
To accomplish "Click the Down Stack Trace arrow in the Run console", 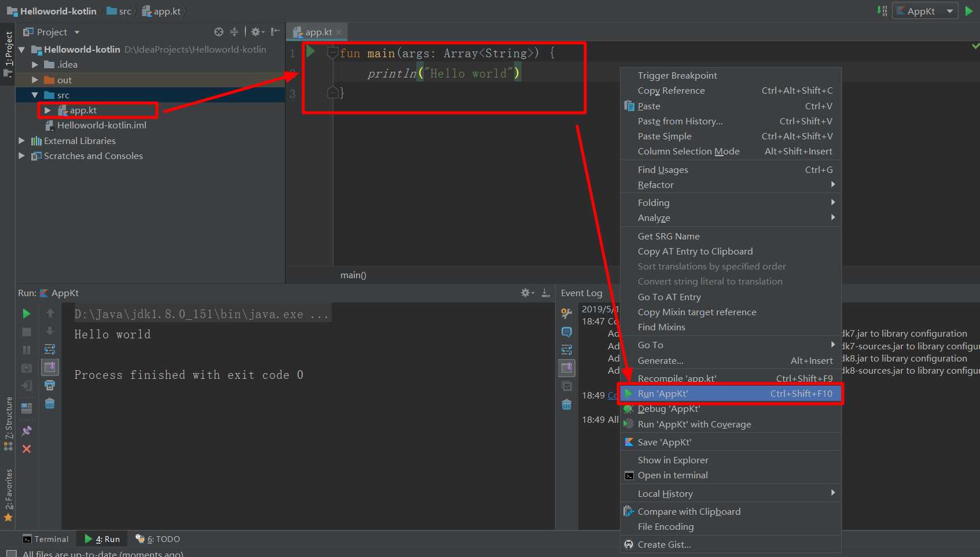I will [x=50, y=331].
